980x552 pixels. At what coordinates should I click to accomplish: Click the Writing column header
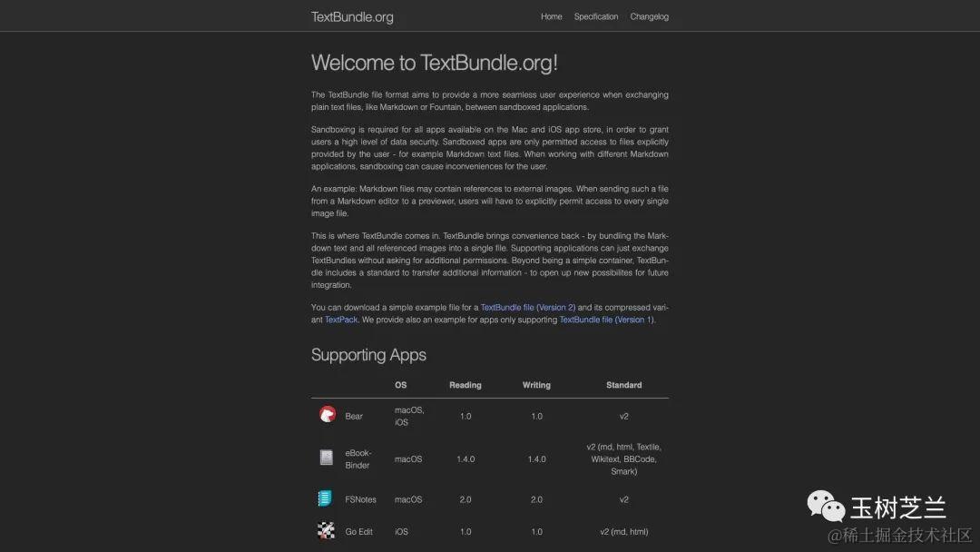click(536, 385)
